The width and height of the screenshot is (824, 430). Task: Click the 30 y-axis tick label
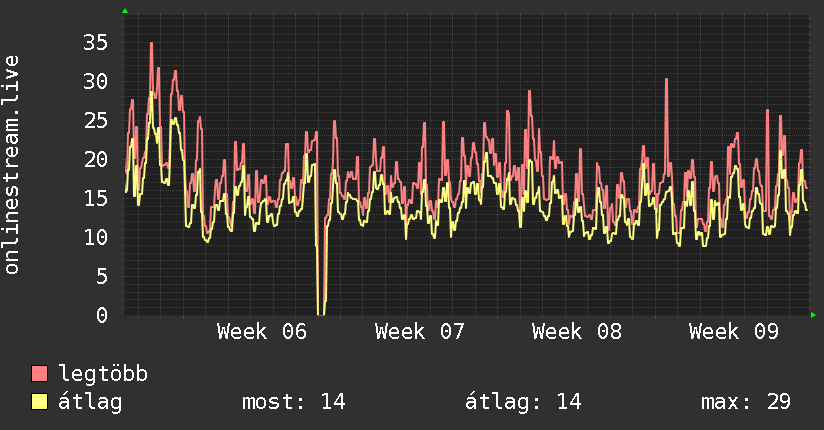[95, 81]
